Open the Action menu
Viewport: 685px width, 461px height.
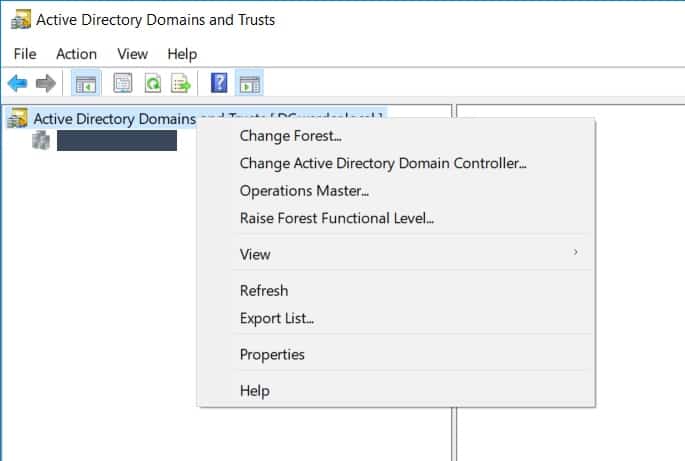(x=76, y=54)
